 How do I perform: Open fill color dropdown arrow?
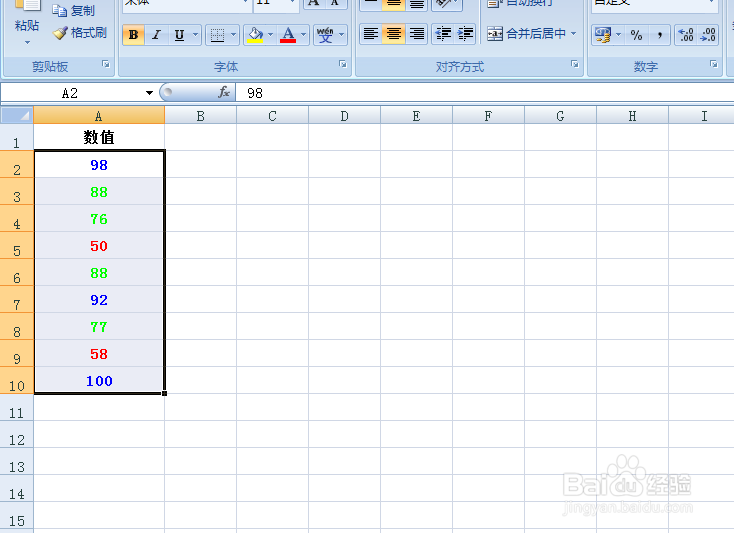point(271,35)
